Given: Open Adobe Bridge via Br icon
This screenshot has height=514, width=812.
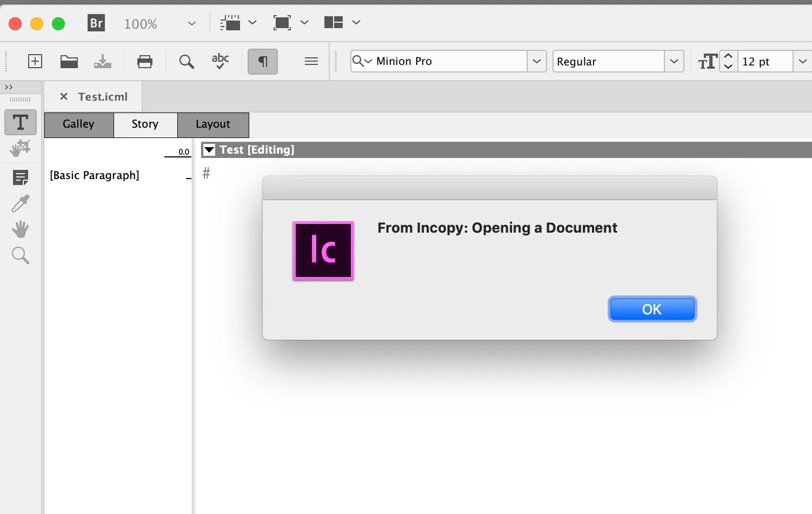Looking at the screenshot, I should click(96, 23).
